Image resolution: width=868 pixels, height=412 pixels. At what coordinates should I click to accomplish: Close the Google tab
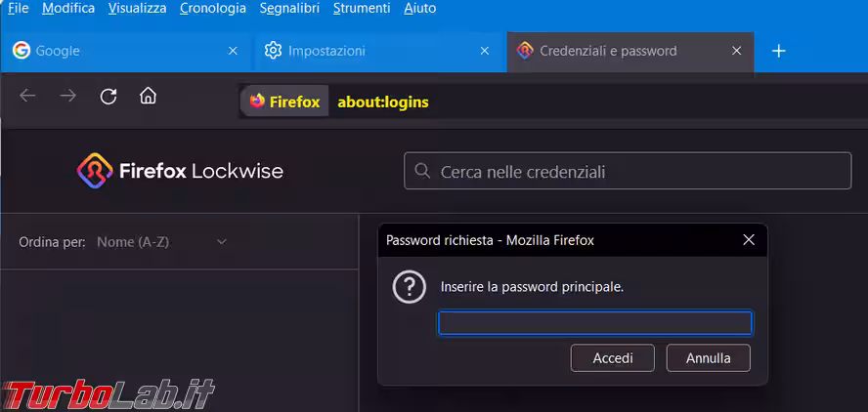point(233,51)
